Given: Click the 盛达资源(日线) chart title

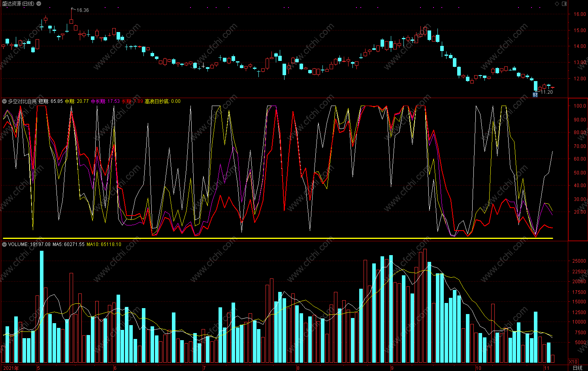Looking at the screenshot, I should [x=18, y=4].
